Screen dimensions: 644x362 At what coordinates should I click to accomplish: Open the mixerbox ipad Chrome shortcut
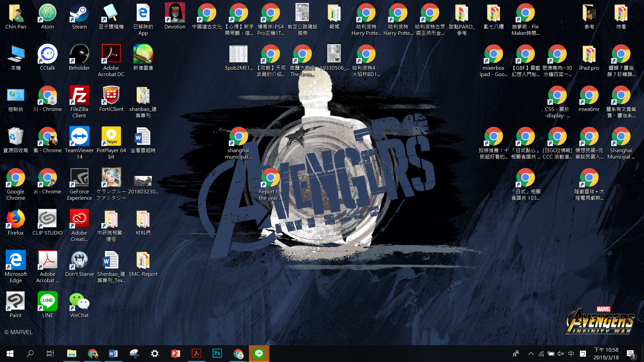tap(493, 61)
